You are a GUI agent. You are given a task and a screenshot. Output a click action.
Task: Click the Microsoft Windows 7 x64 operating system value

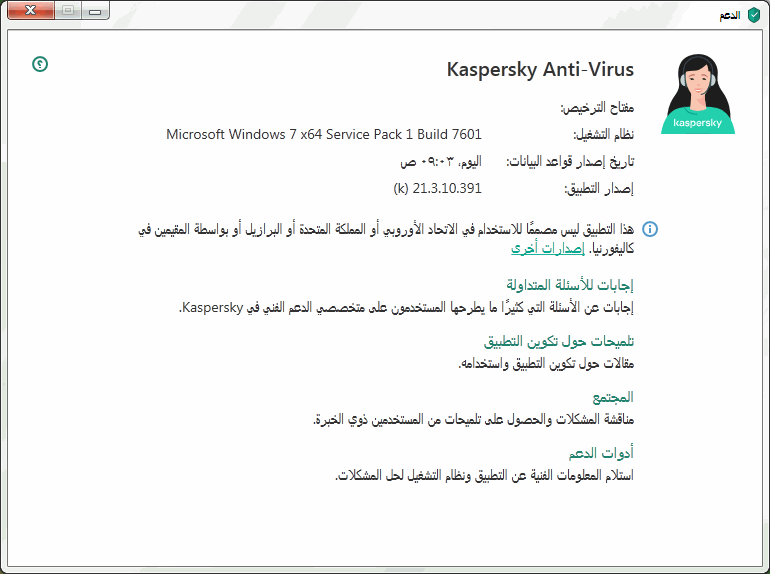click(x=324, y=134)
